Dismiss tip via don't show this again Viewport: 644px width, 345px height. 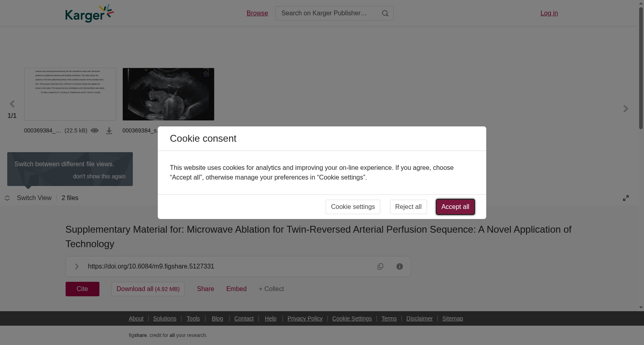[99, 176]
